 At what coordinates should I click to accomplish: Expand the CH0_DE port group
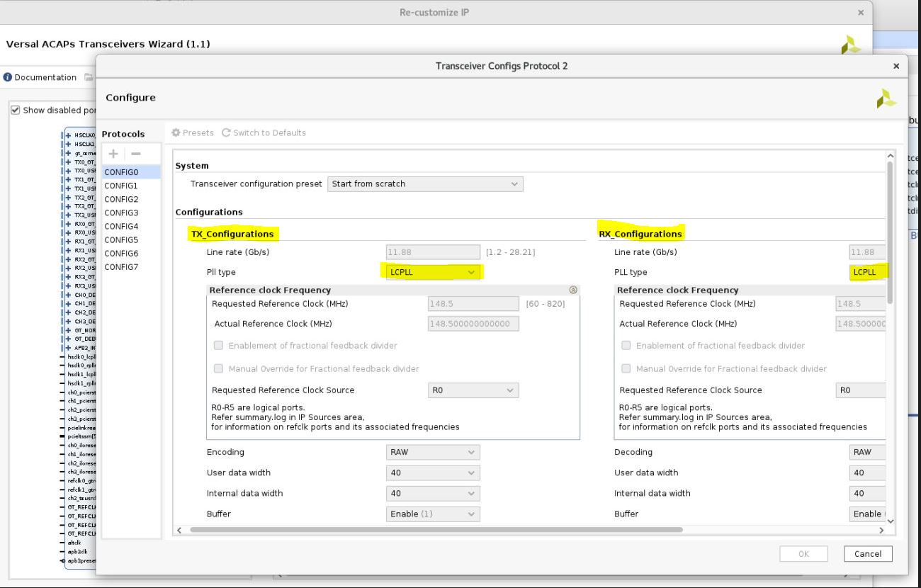coord(69,295)
